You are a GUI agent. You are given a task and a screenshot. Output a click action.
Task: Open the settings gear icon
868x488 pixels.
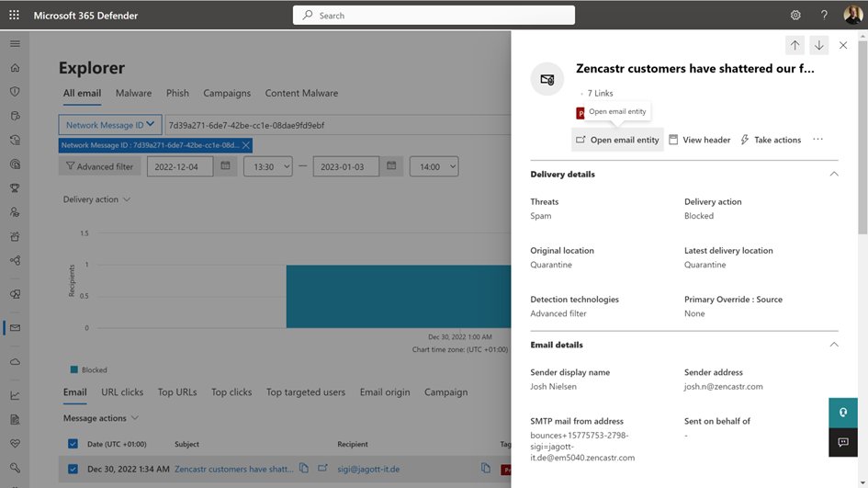(795, 15)
